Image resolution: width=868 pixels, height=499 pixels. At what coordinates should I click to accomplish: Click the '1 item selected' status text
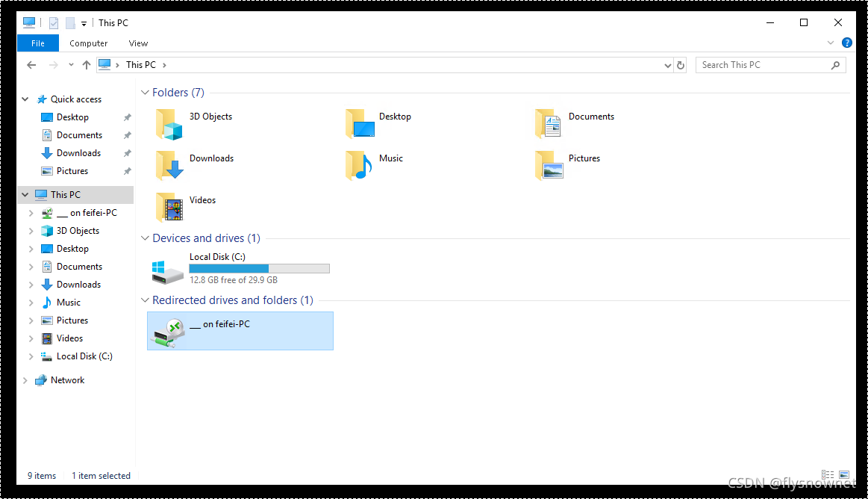pos(102,476)
